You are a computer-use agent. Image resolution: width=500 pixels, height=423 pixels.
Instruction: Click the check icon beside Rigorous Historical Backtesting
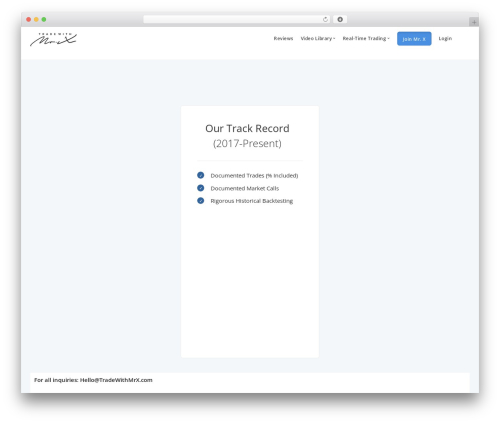[201, 201]
